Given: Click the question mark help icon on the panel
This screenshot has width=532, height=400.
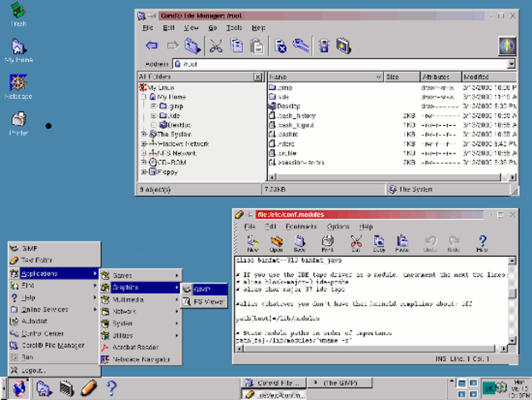Looking at the screenshot, I should [112, 388].
